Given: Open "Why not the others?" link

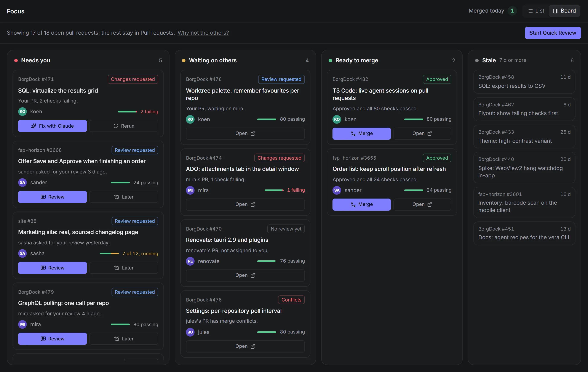Looking at the screenshot, I should coord(203,33).
